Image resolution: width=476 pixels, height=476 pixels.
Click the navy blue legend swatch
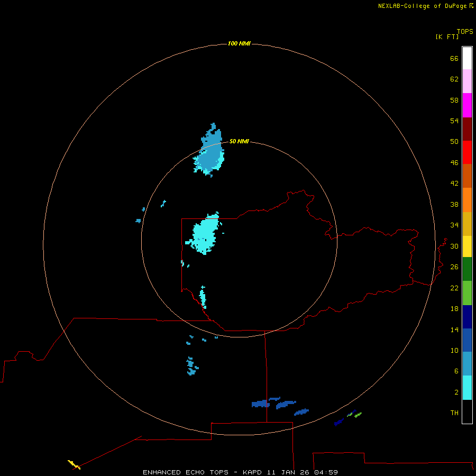pos(467,317)
